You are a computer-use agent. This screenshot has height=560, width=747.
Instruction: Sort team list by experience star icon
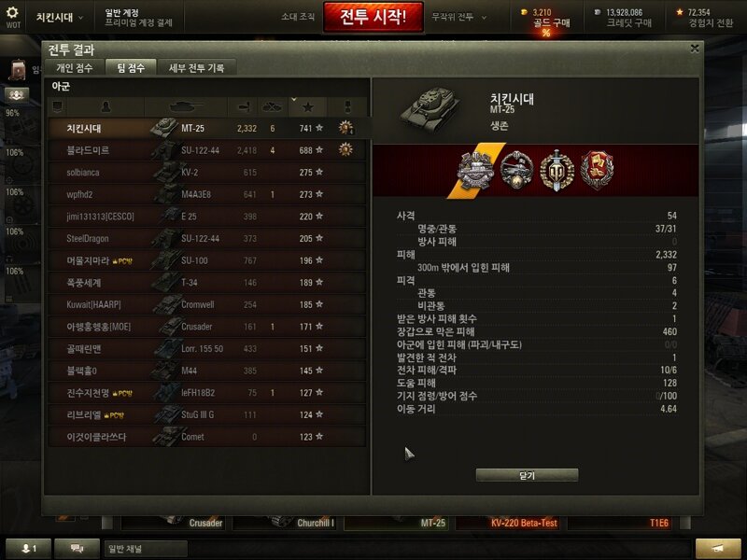coord(308,106)
